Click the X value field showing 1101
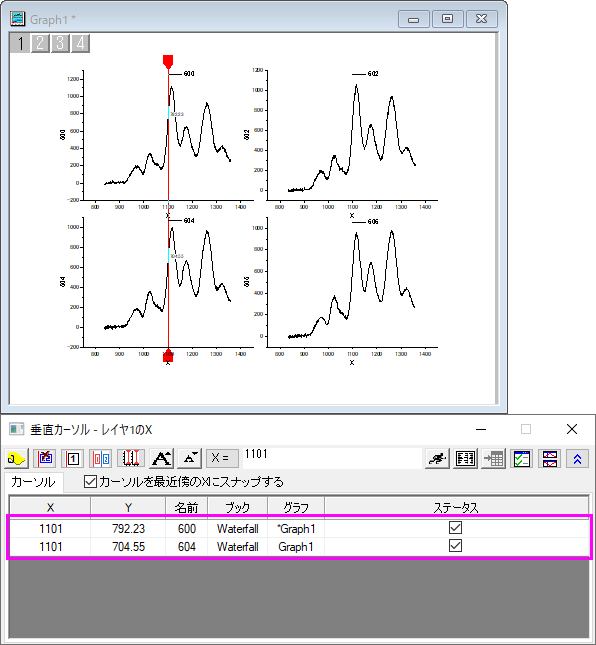 tap(332, 457)
